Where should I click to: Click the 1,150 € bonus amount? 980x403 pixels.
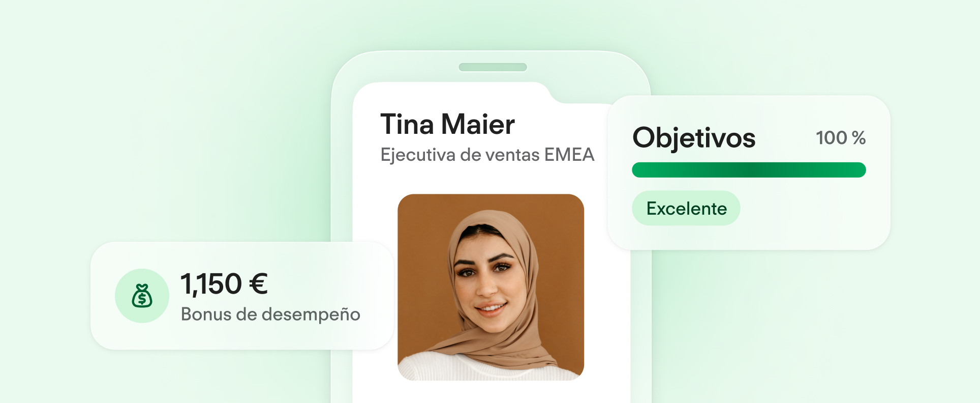pyautogui.click(x=224, y=284)
